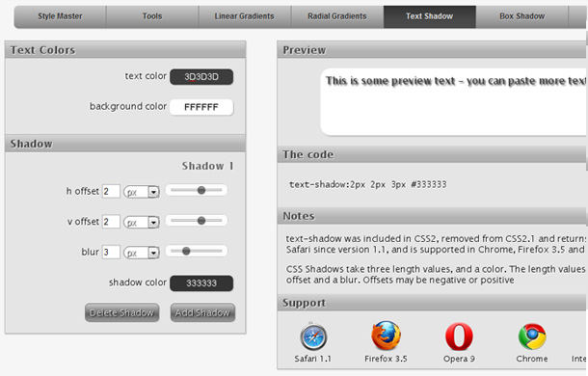Click the Safari 1.1 browser icon
The height and width of the screenshot is (376, 588).
click(313, 336)
